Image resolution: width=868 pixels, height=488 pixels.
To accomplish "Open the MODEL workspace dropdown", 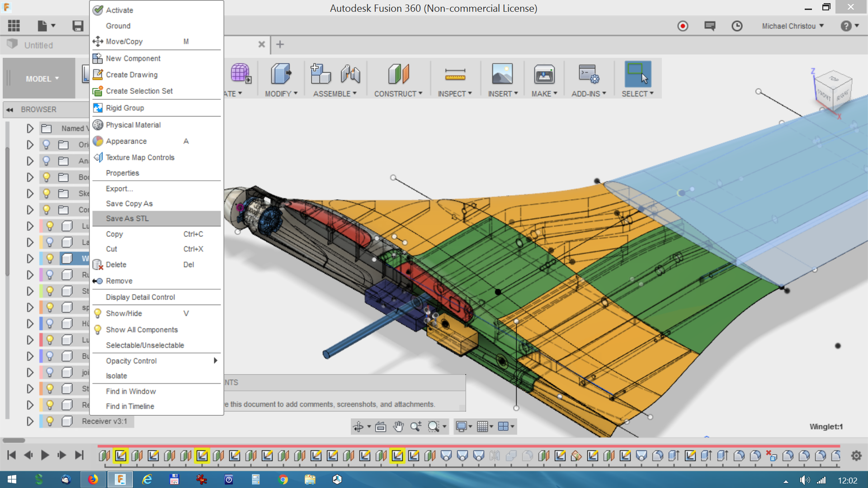I will click(42, 79).
